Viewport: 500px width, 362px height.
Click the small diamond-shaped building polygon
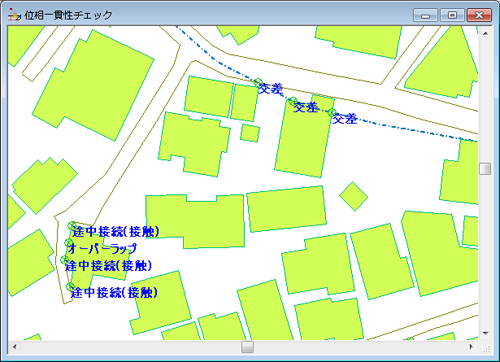click(354, 196)
